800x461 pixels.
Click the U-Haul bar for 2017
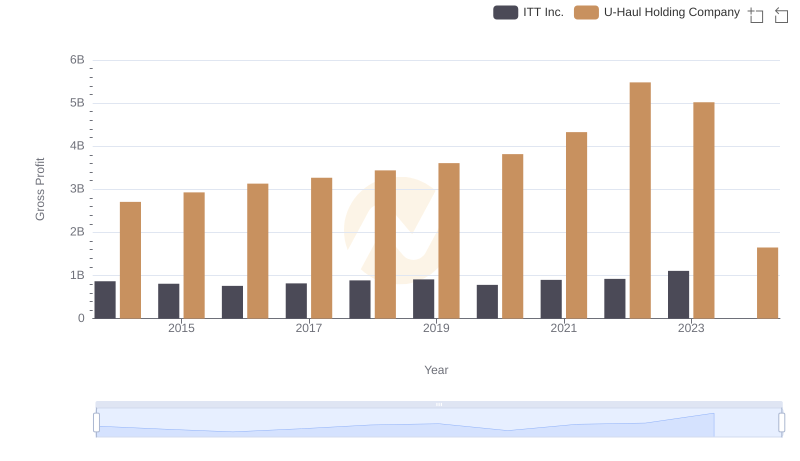click(321, 248)
